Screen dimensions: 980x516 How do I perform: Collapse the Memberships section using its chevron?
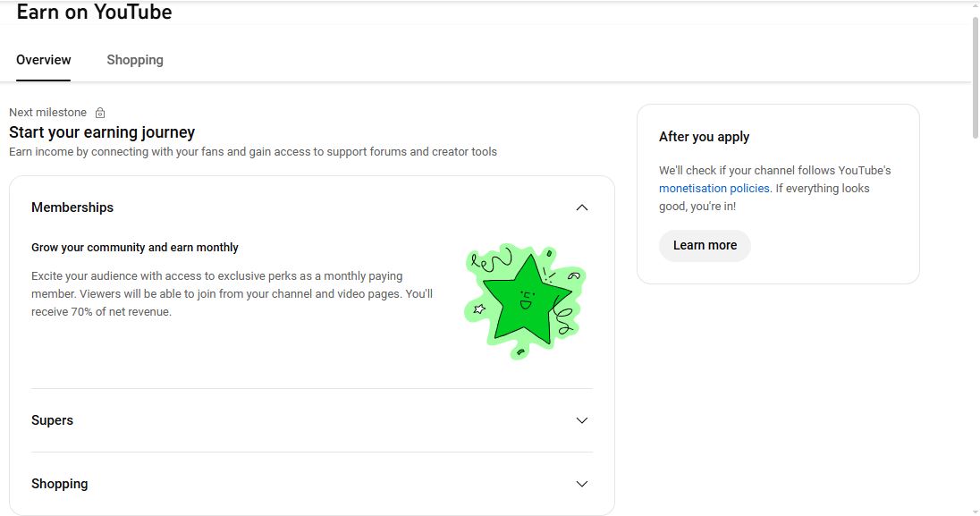(582, 207)
